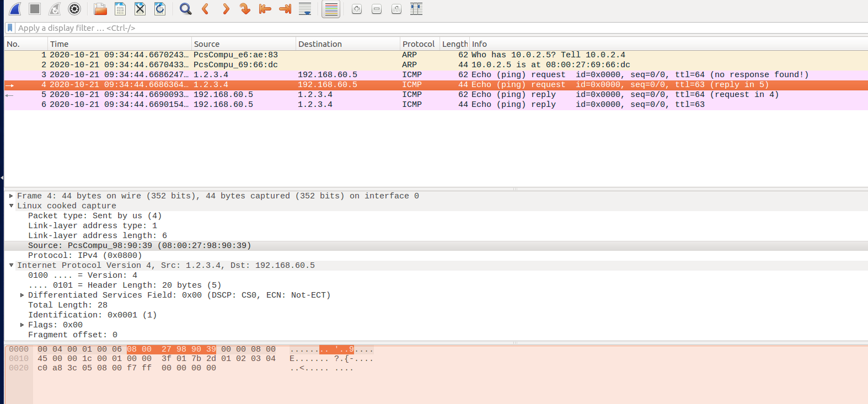The width and height of the screenshot is (868, 404).
Task: Toggle auto-scroll during live capture
Action: click(x=305, y=9)
